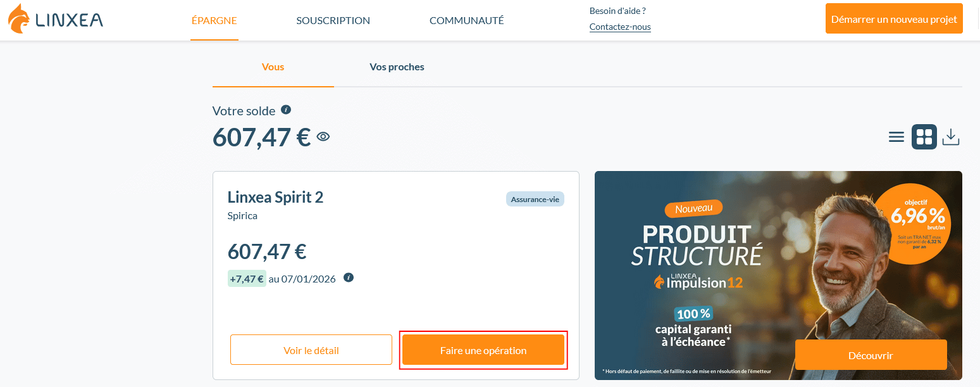Click Voir le détail button

click(x=311, y=350)
